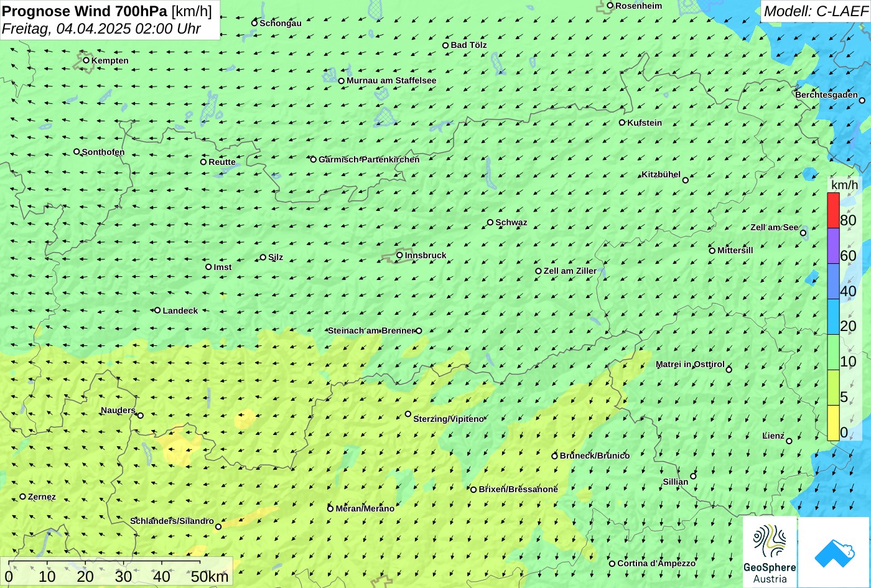Screen dimensions: 871x588
Task: Click the Nauders location dot
Action: (x=141, y=416)
